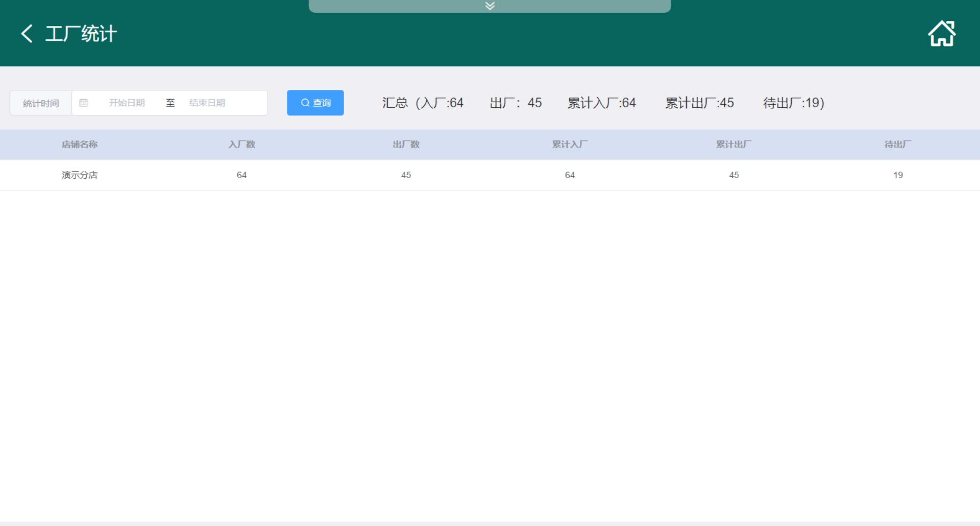The image size is (980, 526).
Task: Click the 累计出厂 column header
Action: pos(734,145)
